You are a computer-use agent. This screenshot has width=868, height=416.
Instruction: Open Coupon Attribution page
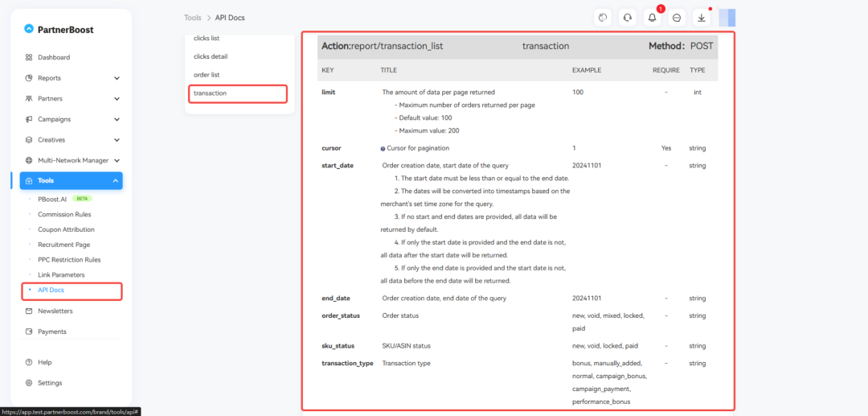[66, 229]
